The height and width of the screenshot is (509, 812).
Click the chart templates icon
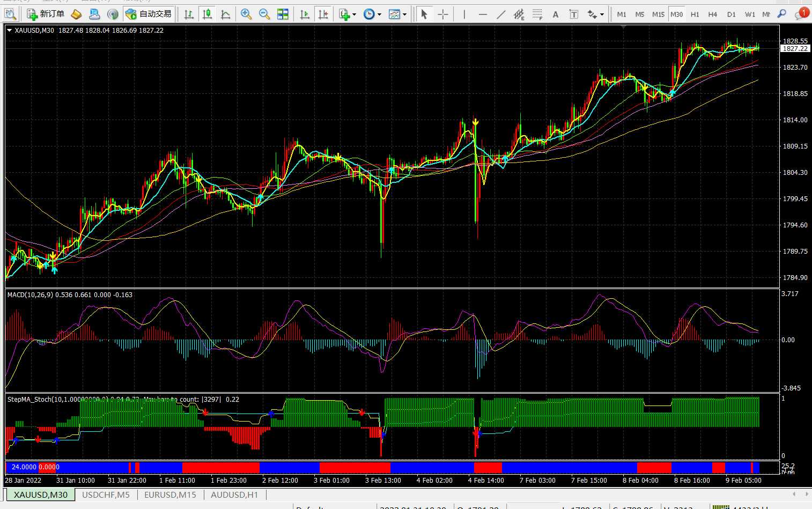pyautogui.click(x=394, y=14)
